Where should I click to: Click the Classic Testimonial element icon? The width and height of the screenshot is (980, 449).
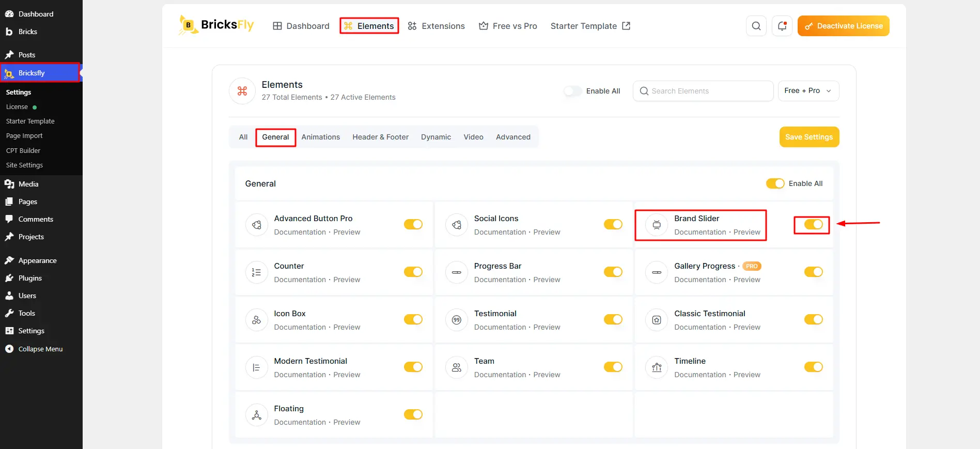(657, 320)
